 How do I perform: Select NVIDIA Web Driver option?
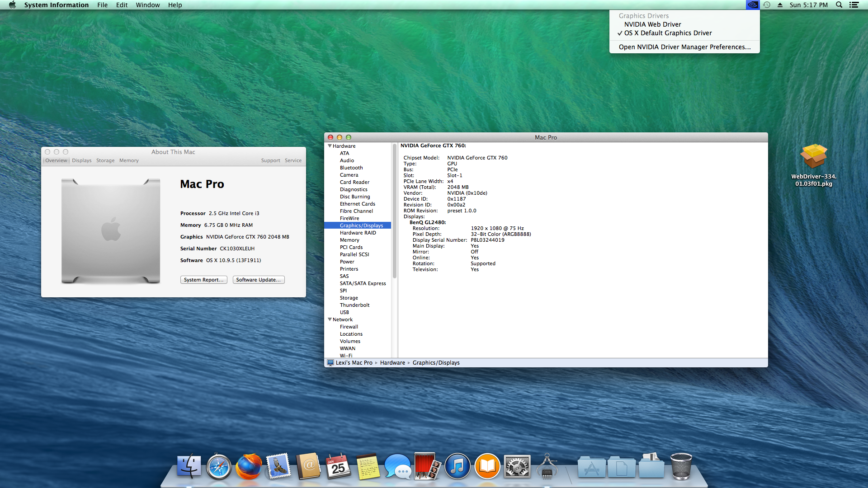pyautogui.click(x=652, y=24)
